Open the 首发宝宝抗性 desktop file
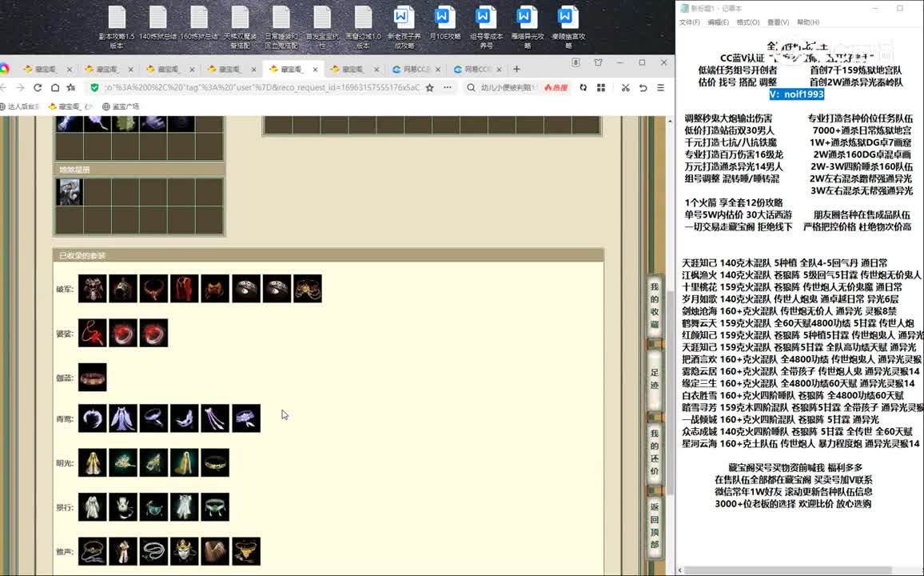The image size is (924, 576). 322,27
